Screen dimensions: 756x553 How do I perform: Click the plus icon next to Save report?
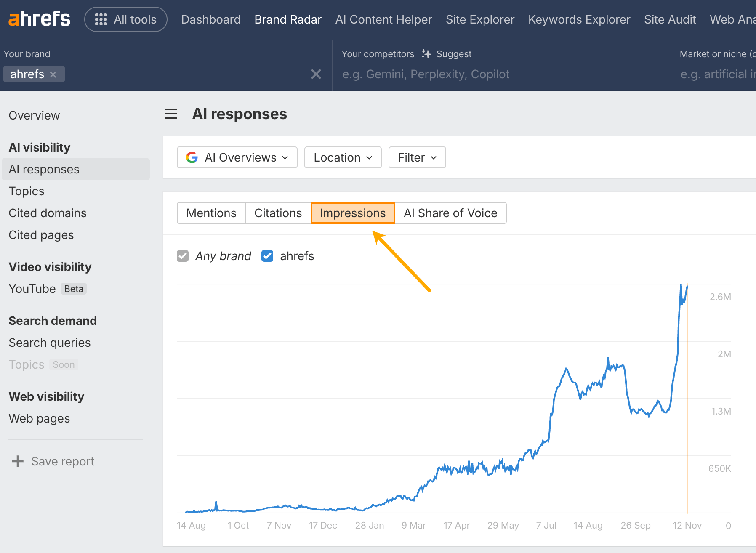tap(17, 461)
